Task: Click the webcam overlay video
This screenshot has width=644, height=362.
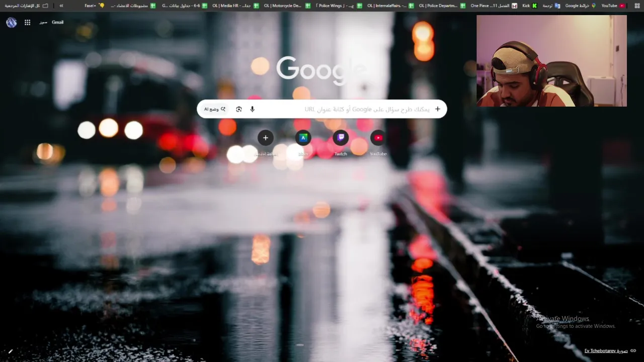Action: click(551, 61)
